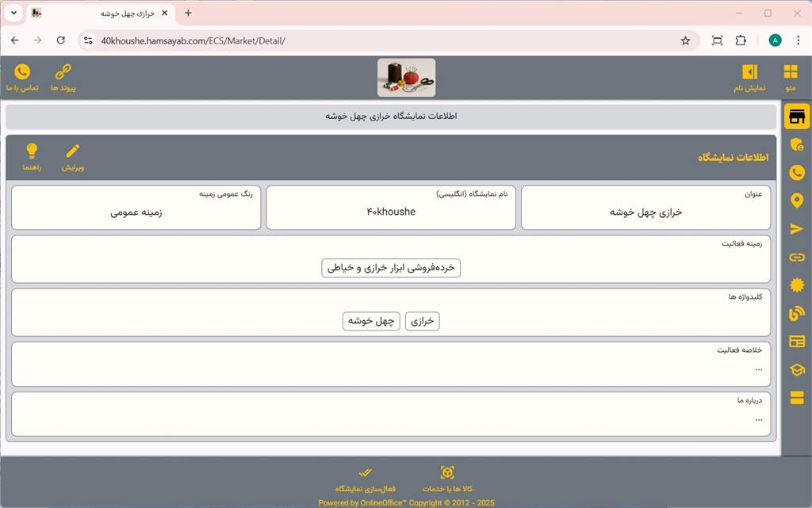Click the web layout sidebar icon
Image resolution: width=812 pixels, height=508 pixels.
tap(797, 342)
